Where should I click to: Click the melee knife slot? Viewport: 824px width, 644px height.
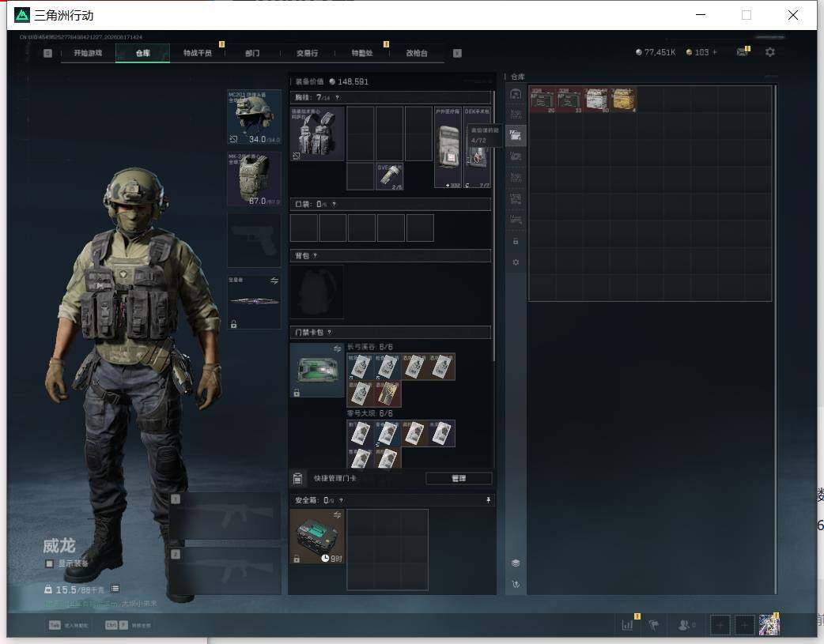pyautogui.click(x=254, y=302)
